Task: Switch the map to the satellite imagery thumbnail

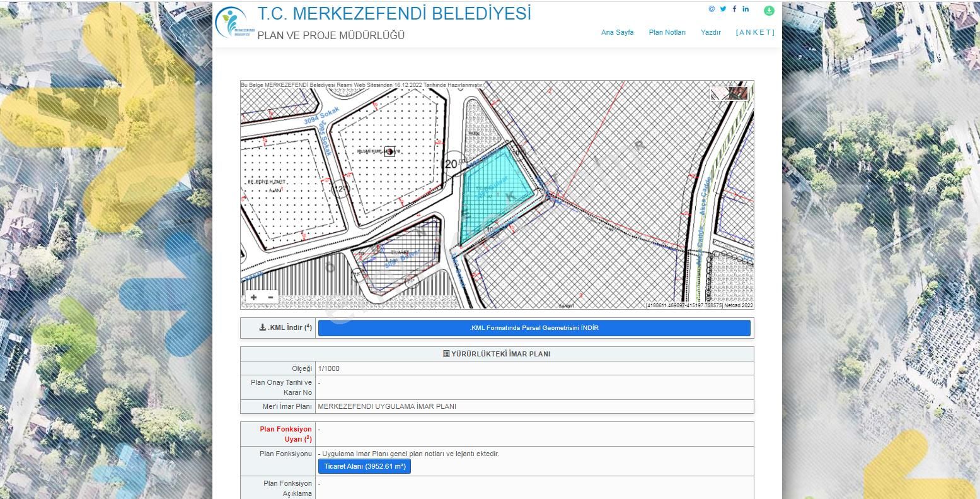Action: point(738,93)
